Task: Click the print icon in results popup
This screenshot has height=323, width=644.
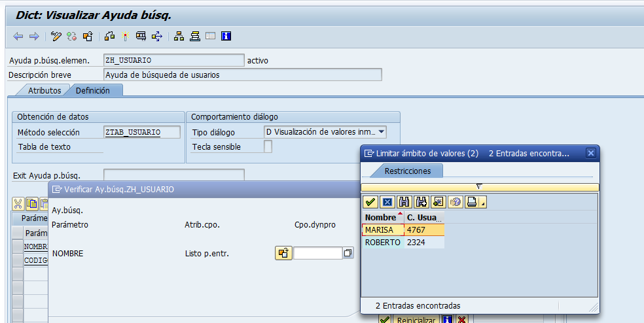Action: pos(472,202)
